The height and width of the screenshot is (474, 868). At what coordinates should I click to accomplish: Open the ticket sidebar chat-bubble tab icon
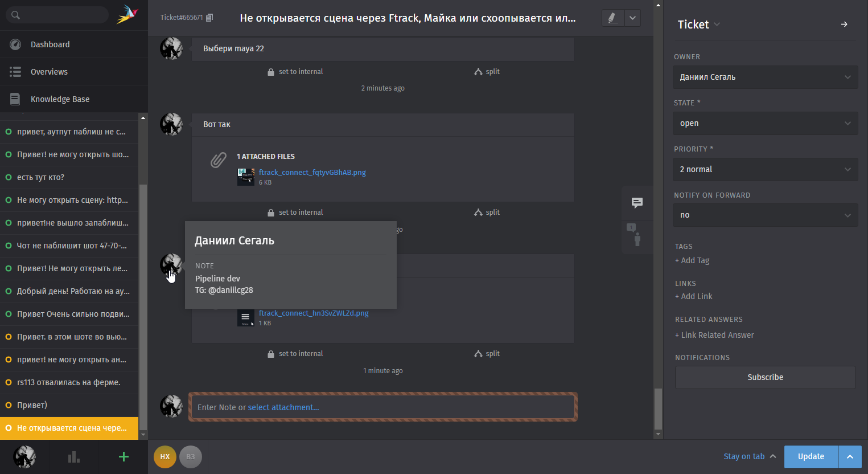[x=637, y=203]
